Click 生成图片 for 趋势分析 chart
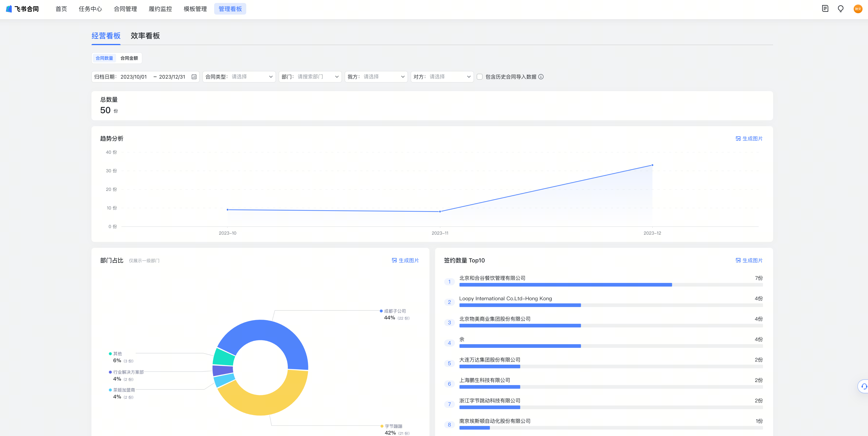 coord(749,138)
